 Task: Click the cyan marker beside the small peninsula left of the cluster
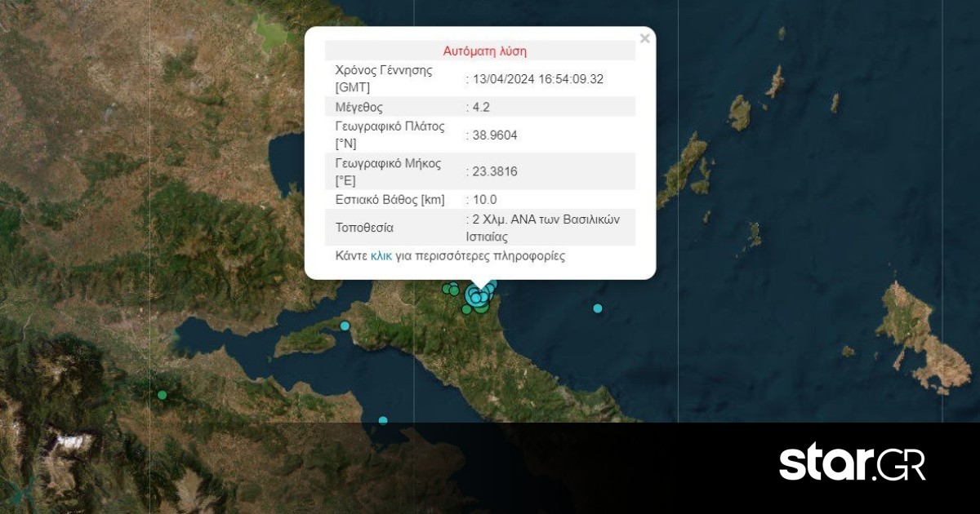[x=345, y=326]
